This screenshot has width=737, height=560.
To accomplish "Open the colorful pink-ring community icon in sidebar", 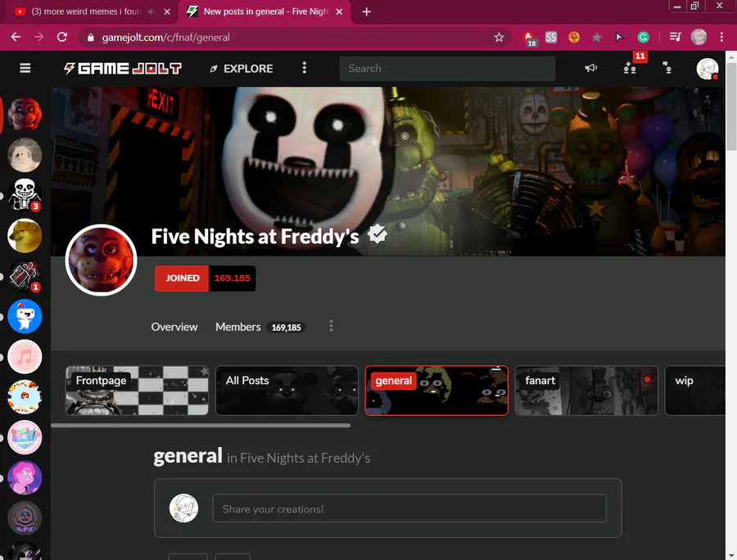I will click(25, 438).
